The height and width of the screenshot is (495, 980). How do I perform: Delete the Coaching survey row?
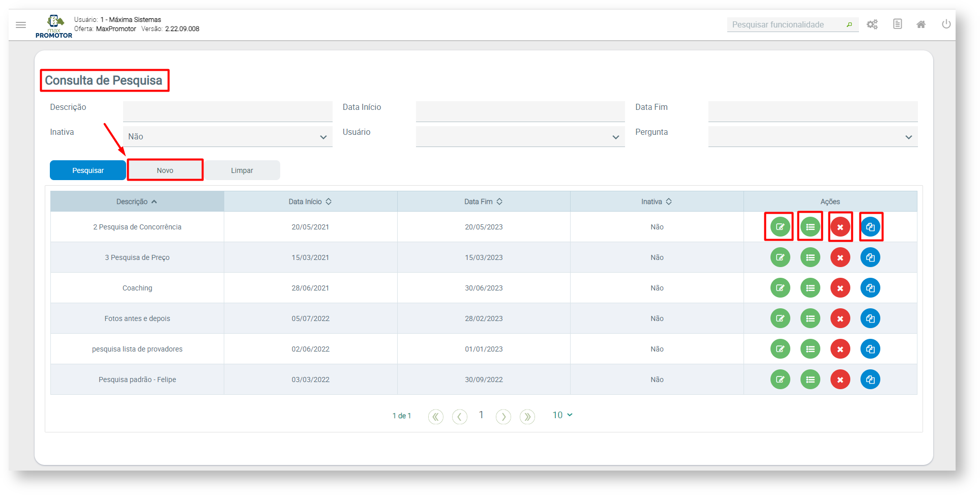coord(840,288)
